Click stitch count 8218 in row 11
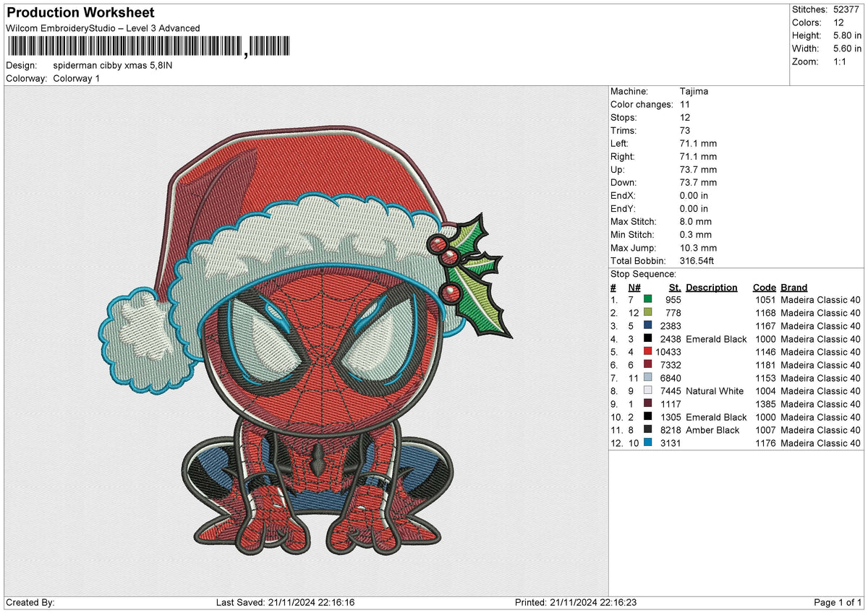This screenshot has width=868, height=613. pyautogui.click(x=671, y=430)
